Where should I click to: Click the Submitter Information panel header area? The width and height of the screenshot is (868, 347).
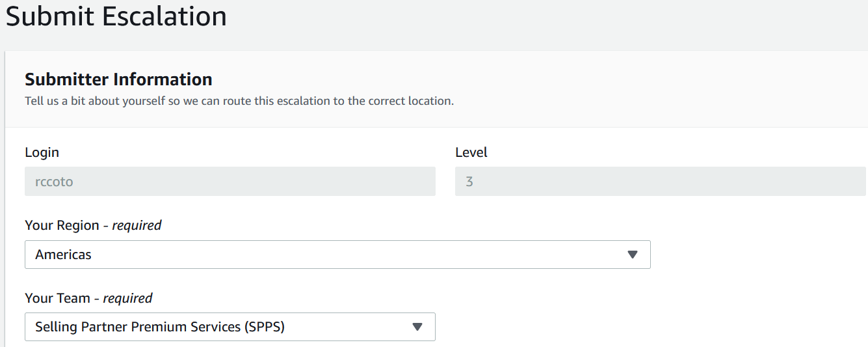coord(585,89)
